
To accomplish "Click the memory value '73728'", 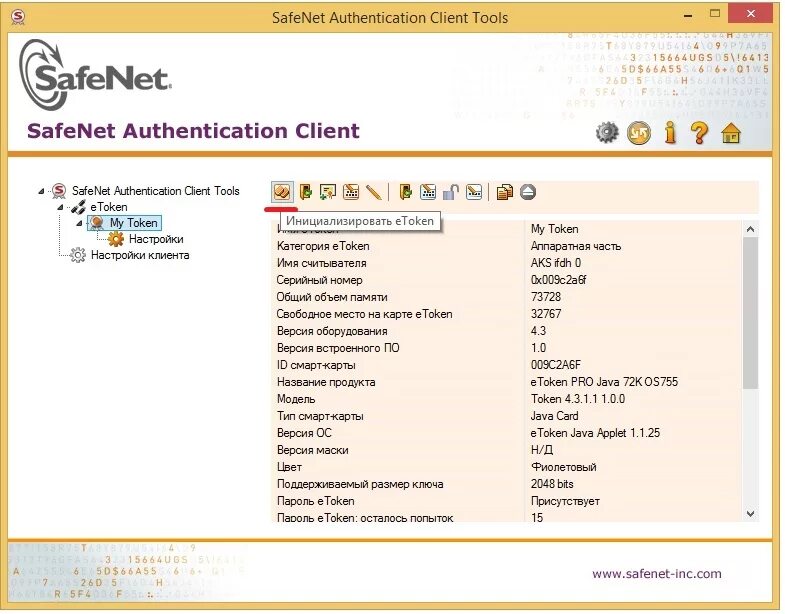I will tap(546, 297).
